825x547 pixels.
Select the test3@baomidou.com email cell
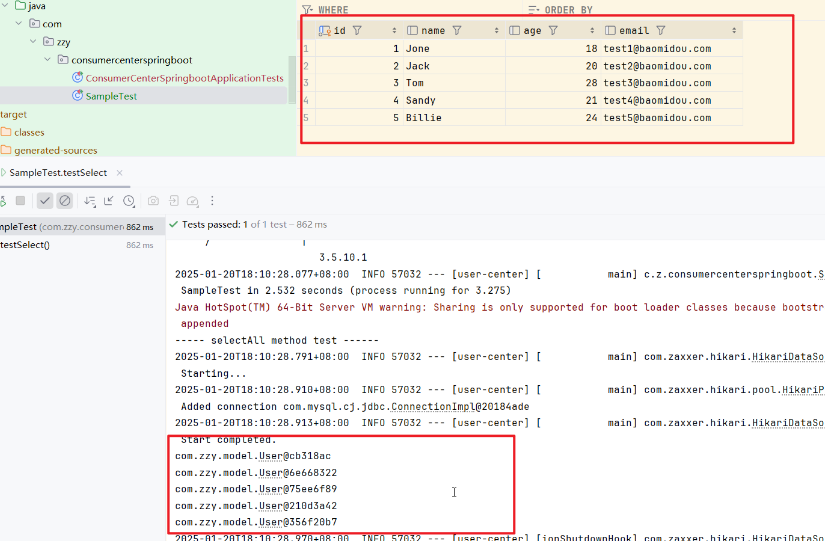[x=672, y=83]
